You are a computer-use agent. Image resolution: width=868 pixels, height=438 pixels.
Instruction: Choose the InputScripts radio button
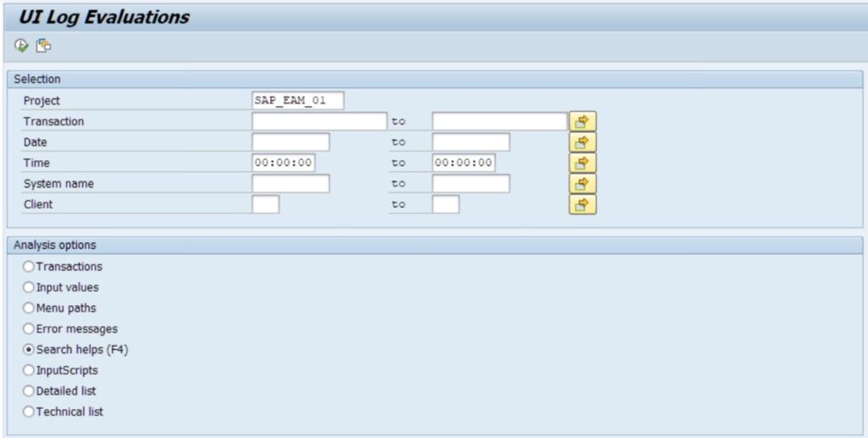(29, 370)
